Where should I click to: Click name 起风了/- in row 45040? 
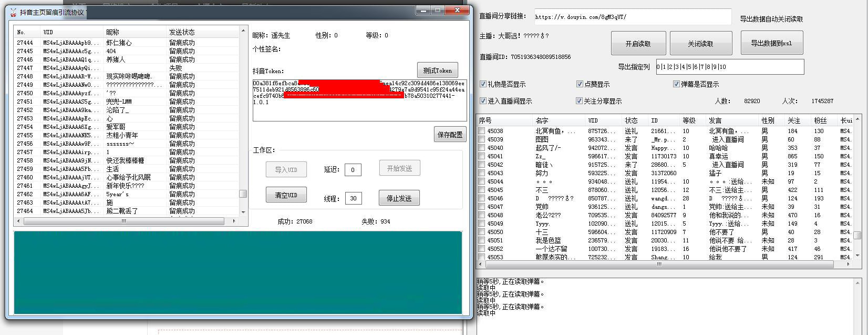[548, 148]
